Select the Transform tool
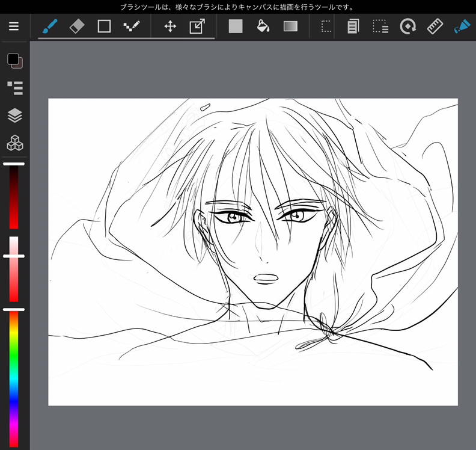 (197, 26)
